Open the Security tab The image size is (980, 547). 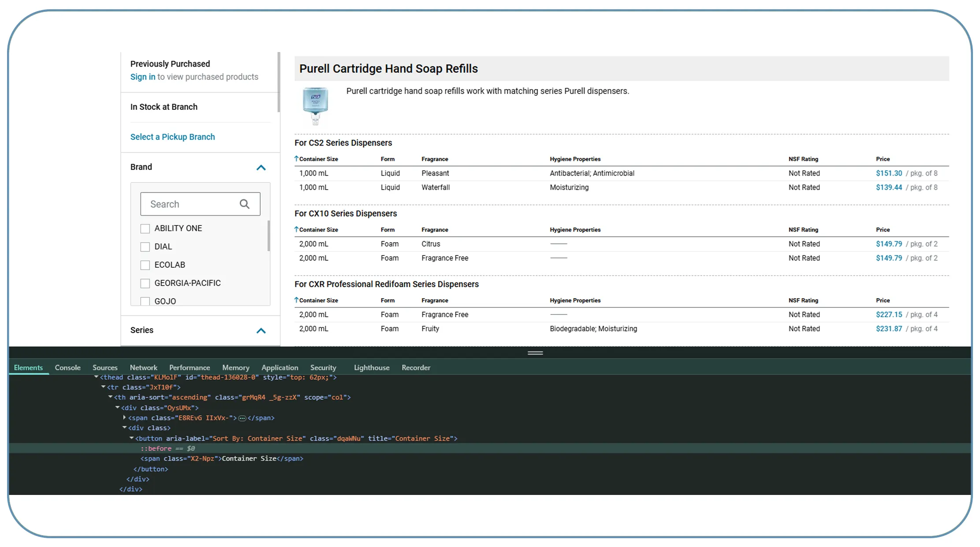click(323, 367)
